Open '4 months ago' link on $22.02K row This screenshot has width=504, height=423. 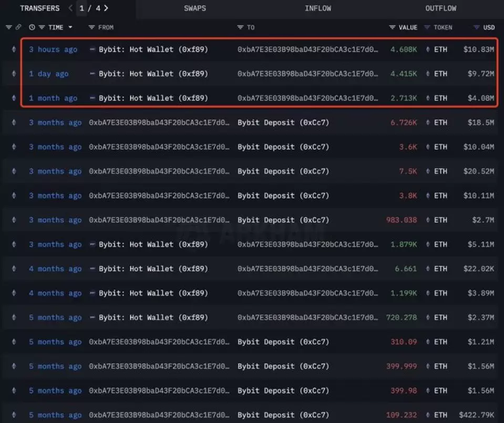(55, 269)
